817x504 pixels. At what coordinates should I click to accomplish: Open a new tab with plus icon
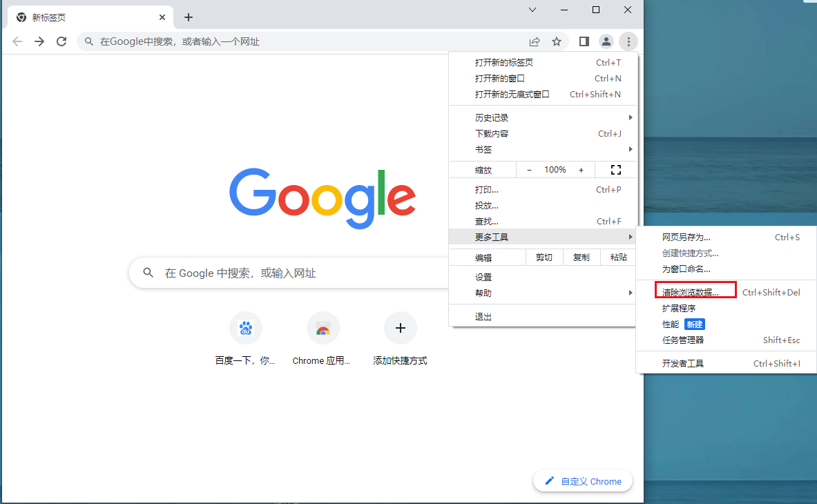pos(189,17)
